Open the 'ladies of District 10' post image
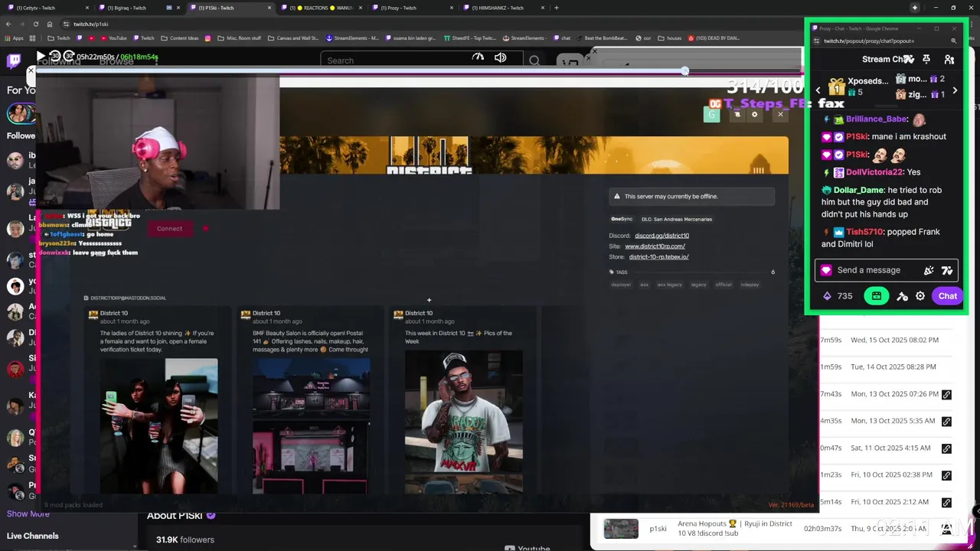Viewport: 980px width, 551px height. coord(158,425)
